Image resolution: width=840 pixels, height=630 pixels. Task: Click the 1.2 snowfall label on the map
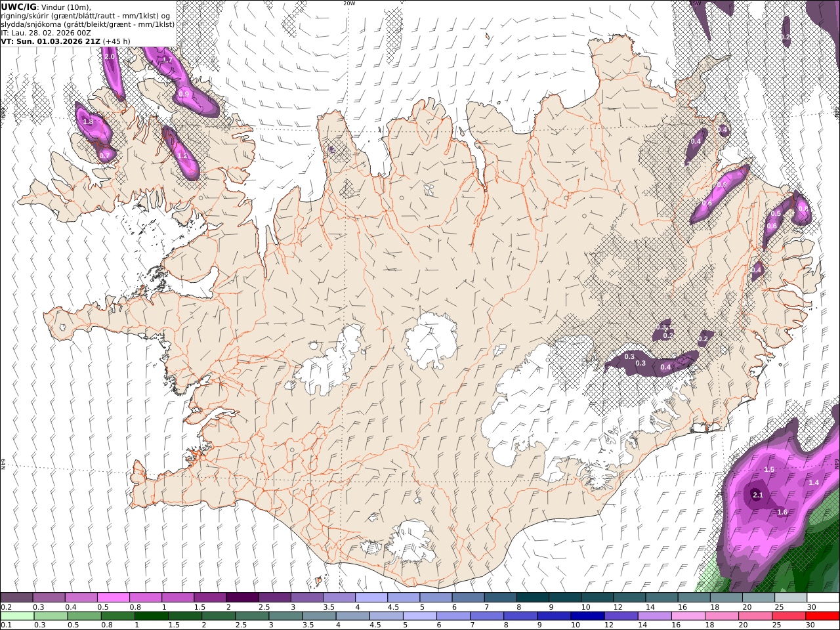182,156
